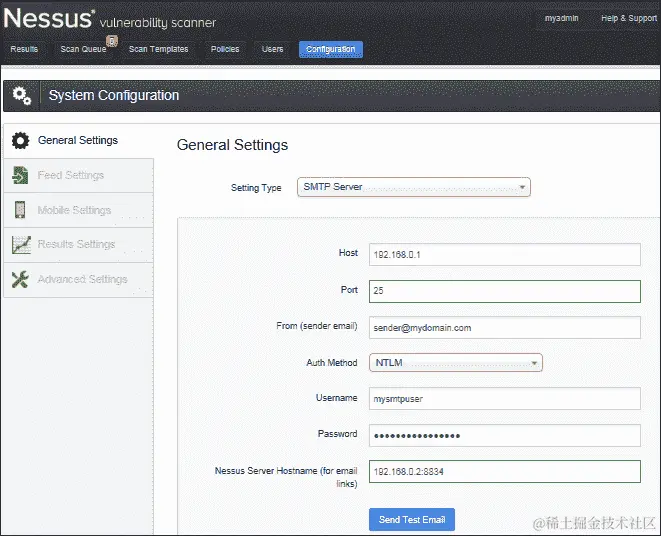Select the Configuration tab
The image size is (661, 536).
point(331,49)
